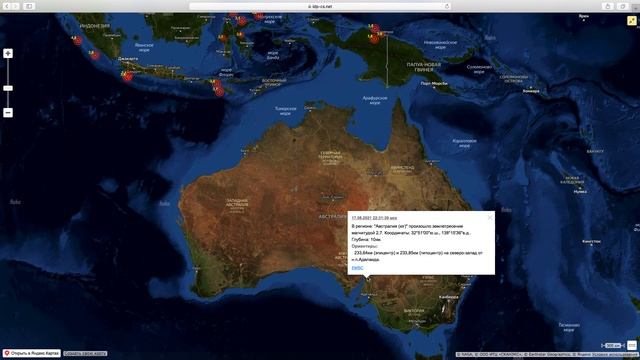
Task: Click the 'Порт-Морсби' city label
Action: click(434, 83)
